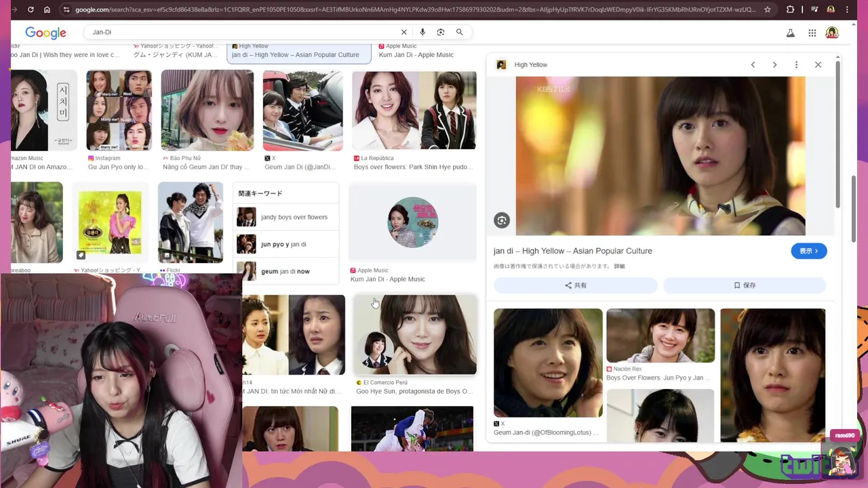Open the 詳細 copyright details link
The image size is (868, 488).
coord(619,266)
